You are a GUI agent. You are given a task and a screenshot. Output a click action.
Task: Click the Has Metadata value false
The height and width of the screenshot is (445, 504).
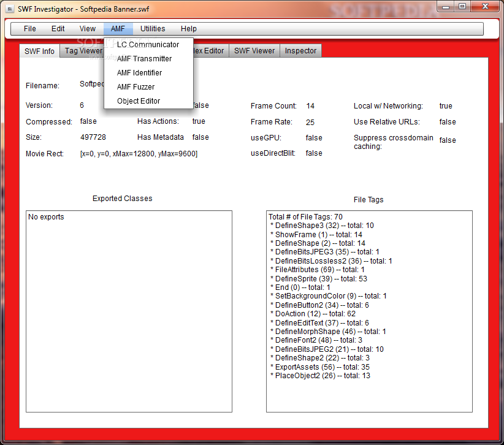point(200,137)
